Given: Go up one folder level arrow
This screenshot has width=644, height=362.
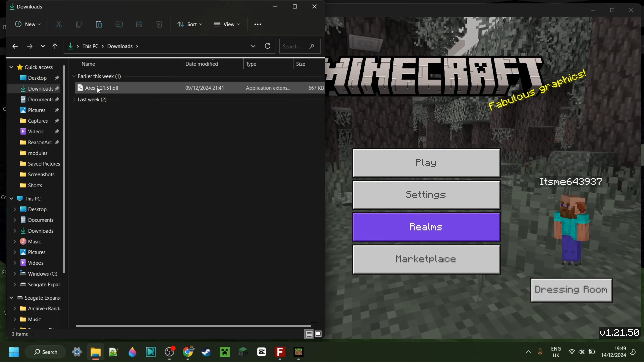Looking at the screenshot, I should point(55,46).
